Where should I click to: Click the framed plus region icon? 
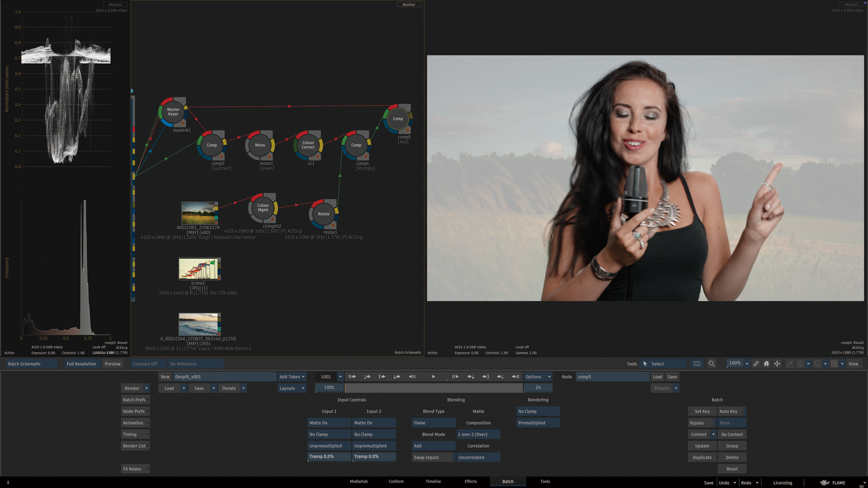pyautogui.click(x=834, y=364)
